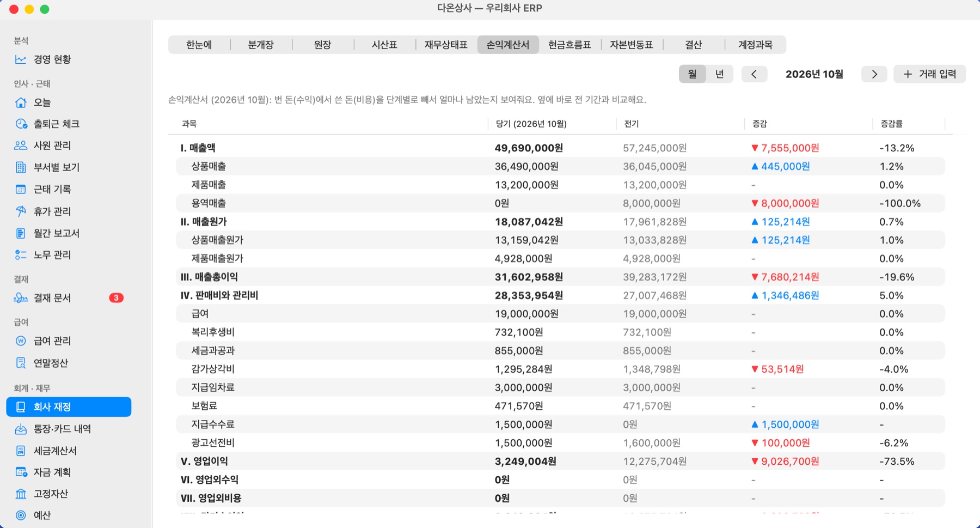Select the III. 매출총이익 row
The image size is (980, 528).
coord(560,277)
